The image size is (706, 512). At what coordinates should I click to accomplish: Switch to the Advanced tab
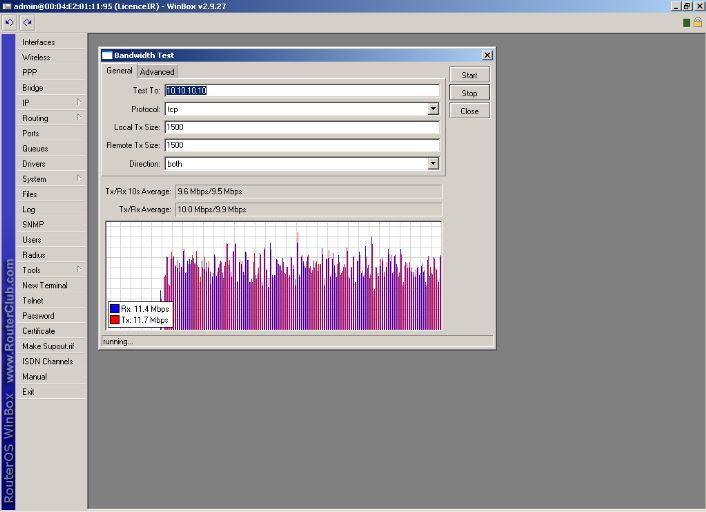tap(157, 72)
